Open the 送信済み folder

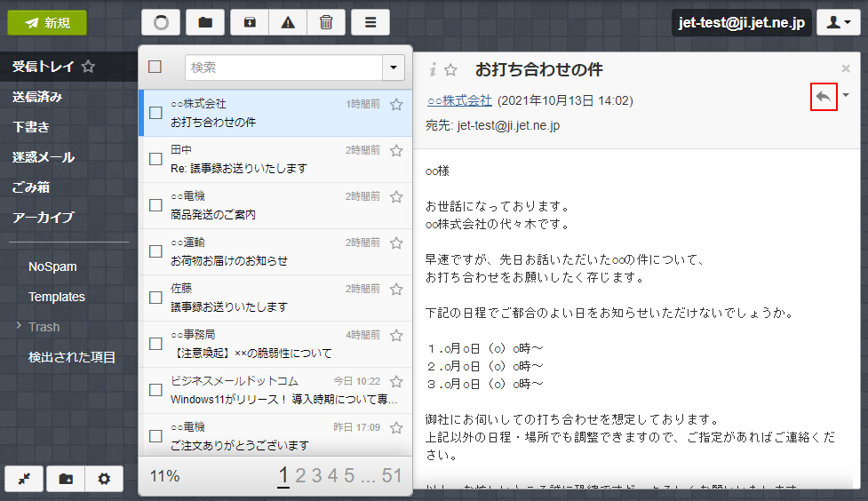[x=37, y=97]
